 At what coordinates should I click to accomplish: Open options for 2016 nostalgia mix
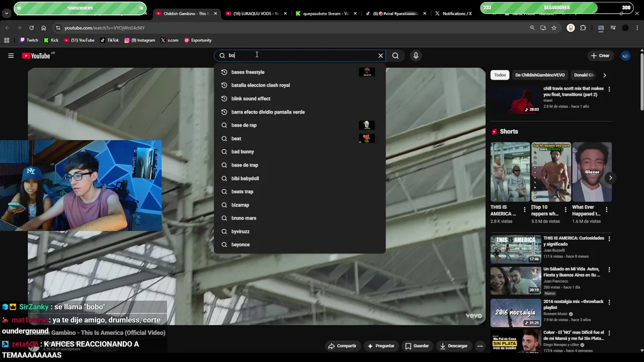(609, 302)
